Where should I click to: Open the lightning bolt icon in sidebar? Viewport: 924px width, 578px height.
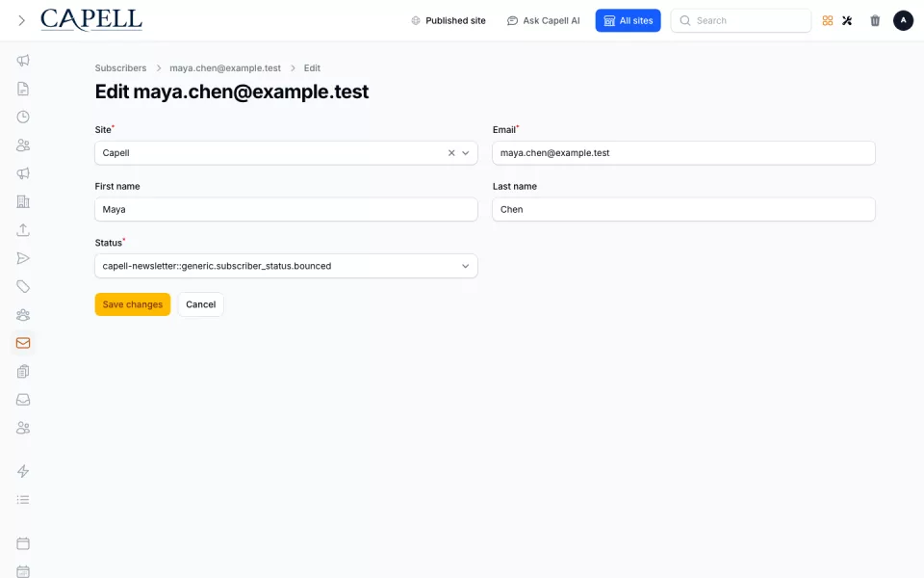pos(23,471)
